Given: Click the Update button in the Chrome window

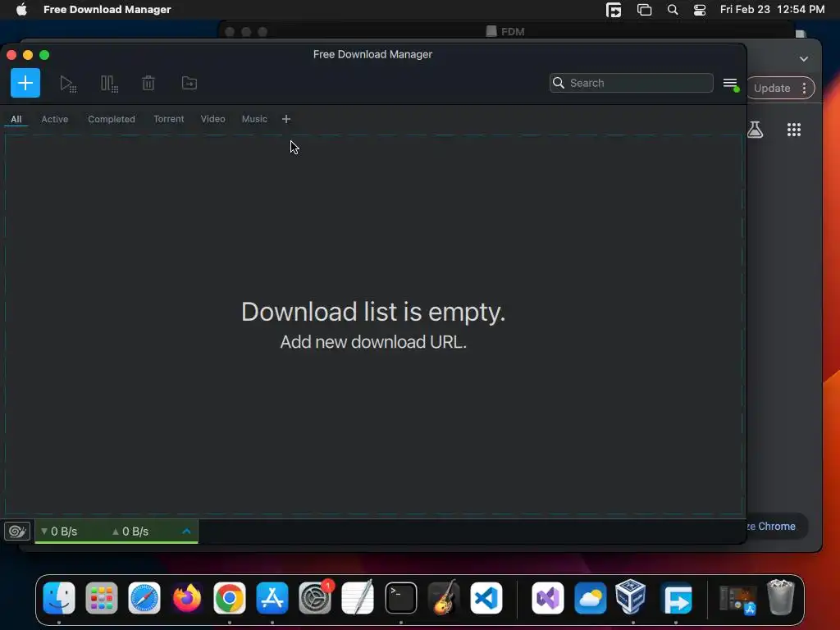Looking at the screenshot, I should (x=771, y=89).
